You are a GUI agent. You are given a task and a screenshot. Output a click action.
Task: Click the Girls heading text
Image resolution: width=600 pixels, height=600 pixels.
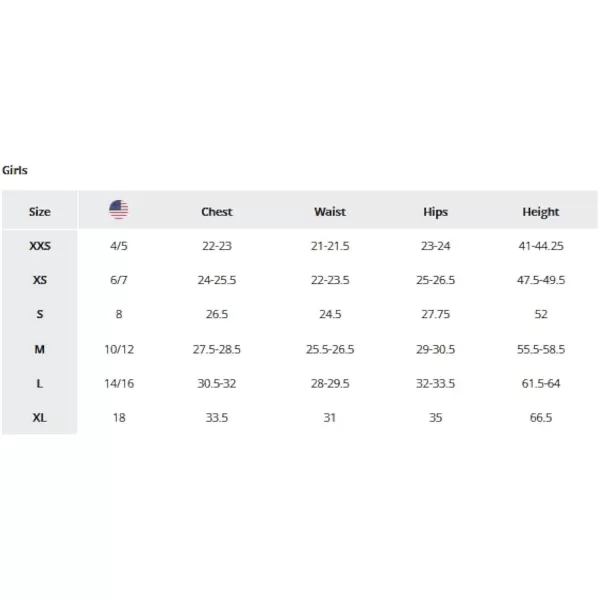tap(15, 170)
